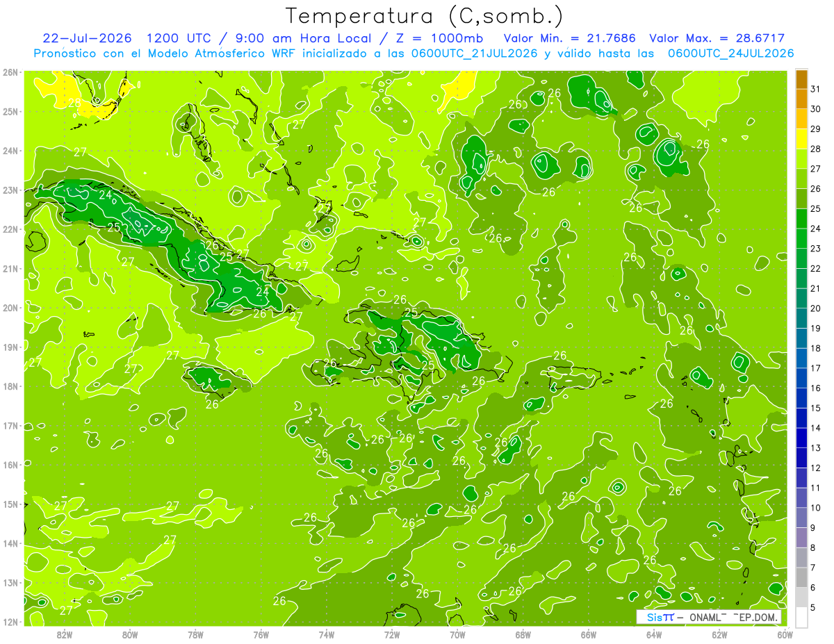This screenshot has height=644, width=834.
Task: Click the '18N' latitude axis label
Action: point(10,386)
